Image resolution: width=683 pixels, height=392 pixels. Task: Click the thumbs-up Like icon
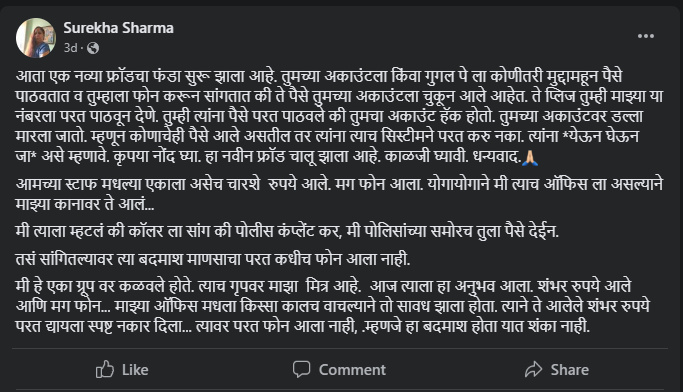(105, 369)
